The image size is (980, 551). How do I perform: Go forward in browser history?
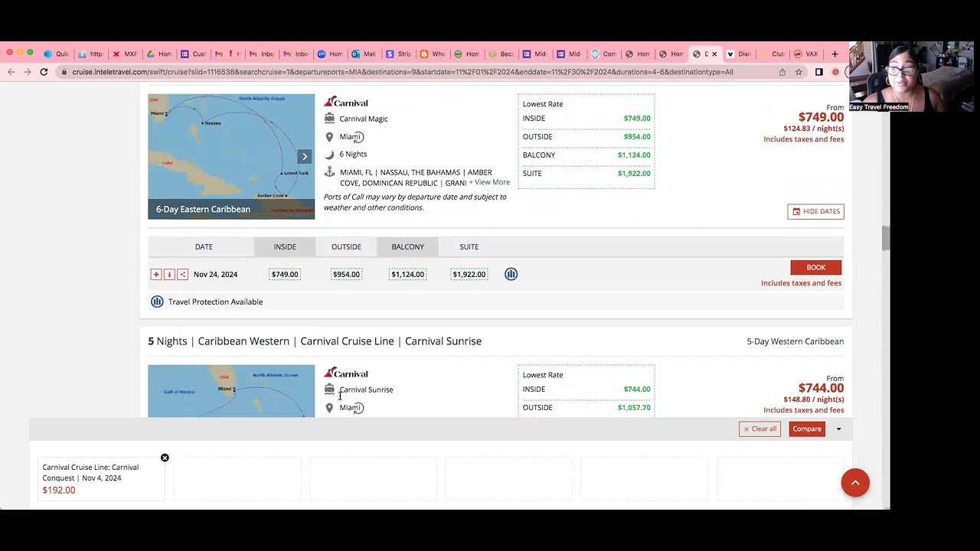click(27, 72)
